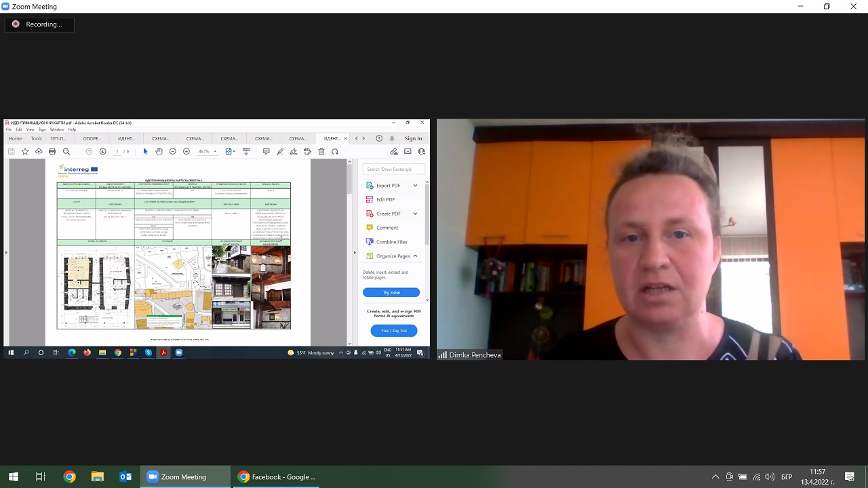Expand the Export PDF chevron
Screen dimensions: 868x488
click(415, 186)
